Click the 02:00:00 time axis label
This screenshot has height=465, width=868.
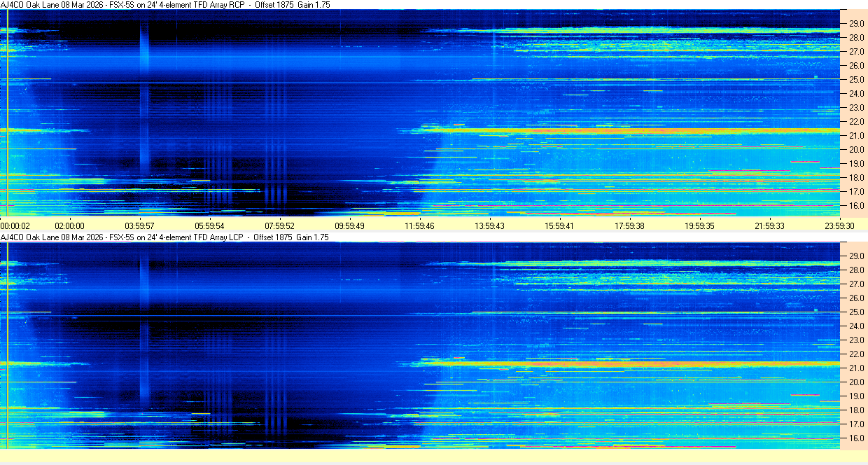tap(70, 225)
